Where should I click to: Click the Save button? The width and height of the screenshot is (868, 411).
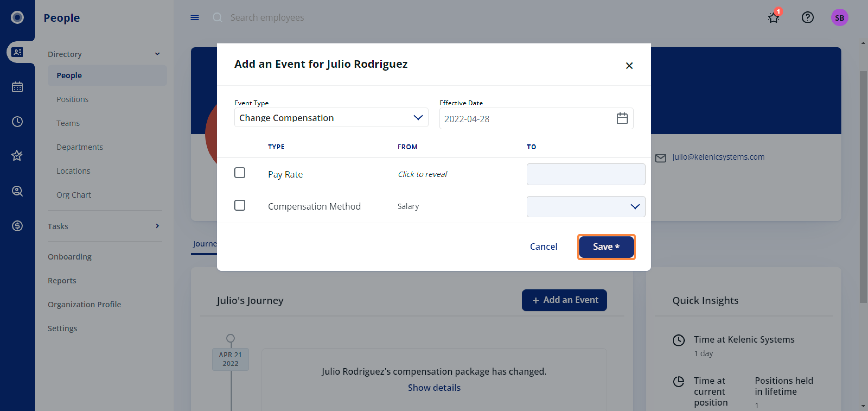coord(606,247)
